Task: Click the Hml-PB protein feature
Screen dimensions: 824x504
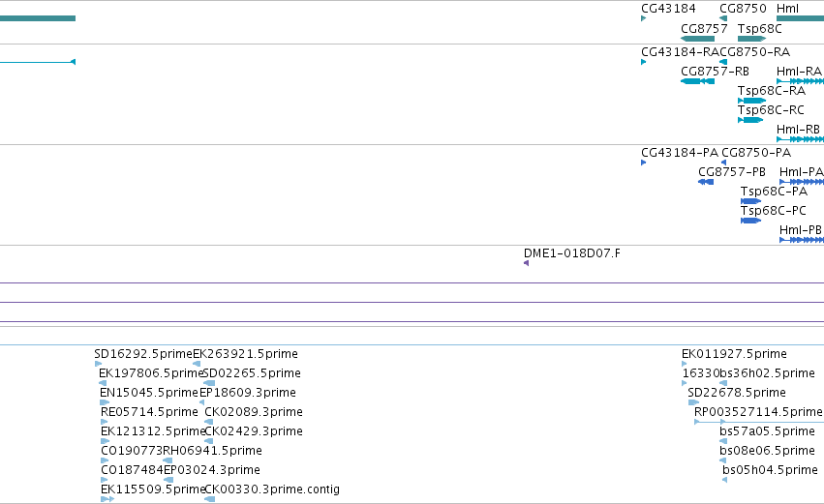Action: (x=802, y=241)
